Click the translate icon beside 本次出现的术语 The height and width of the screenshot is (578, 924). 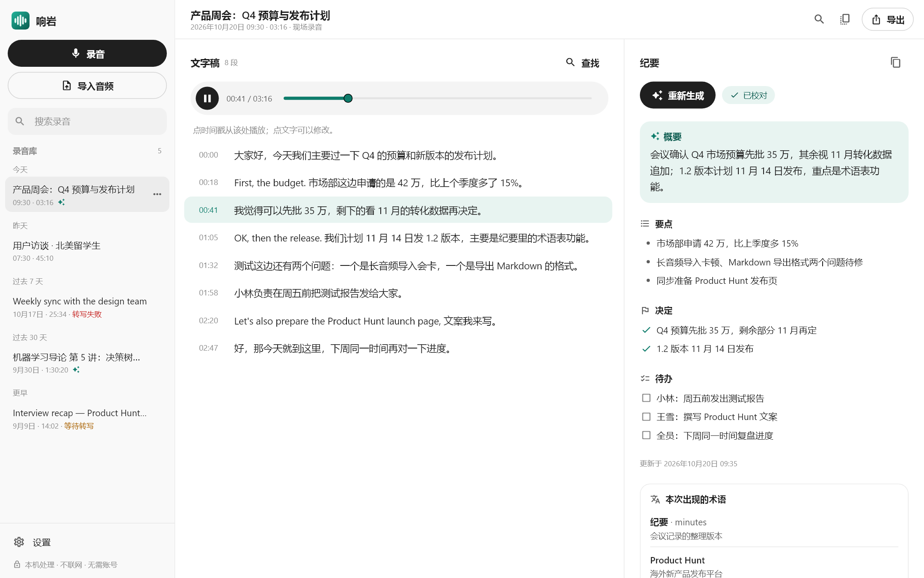pyautogui.click(x=655, y=499)
